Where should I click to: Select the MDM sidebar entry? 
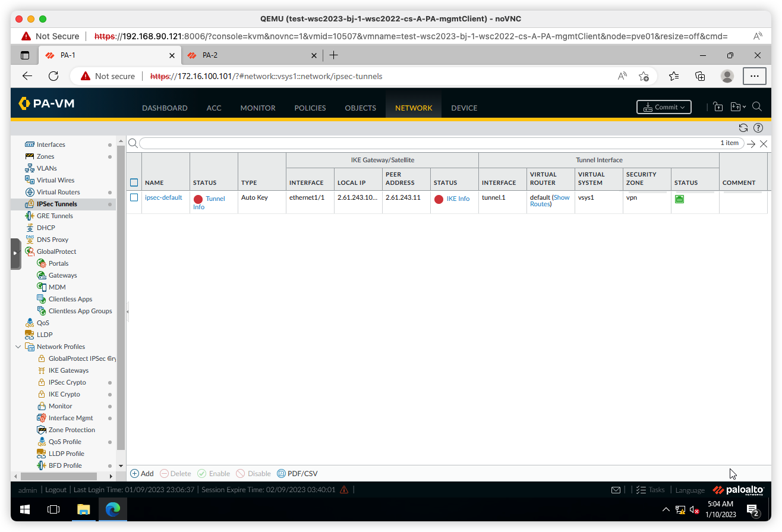click(57, 287)
